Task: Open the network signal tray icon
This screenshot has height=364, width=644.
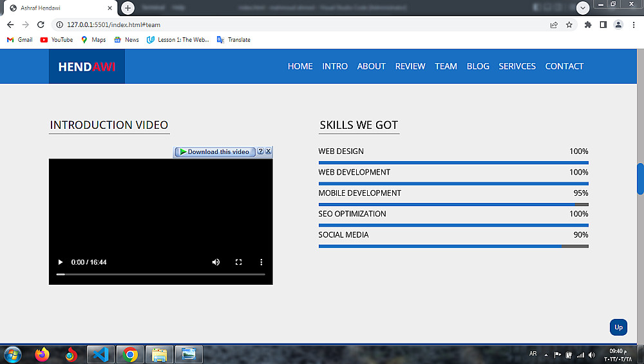Action: [580, 355]
